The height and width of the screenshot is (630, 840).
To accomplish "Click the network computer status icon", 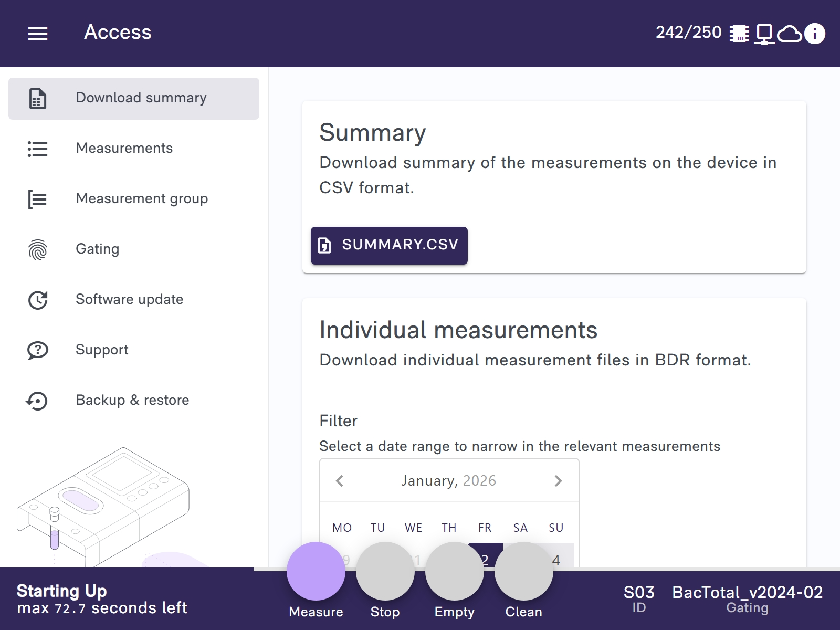I will pos(764,34).
